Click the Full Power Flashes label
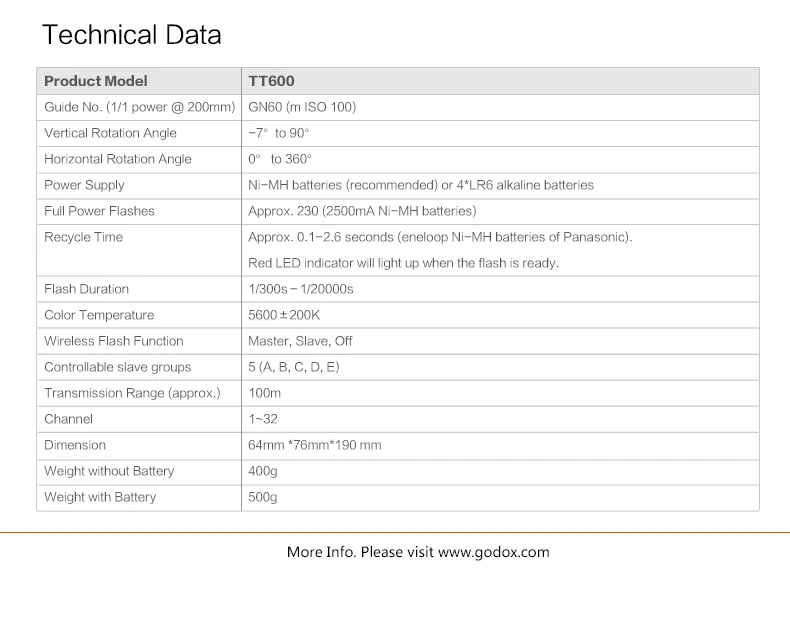The width and height of the screenshot is (790, 631). tap(99, 211)
